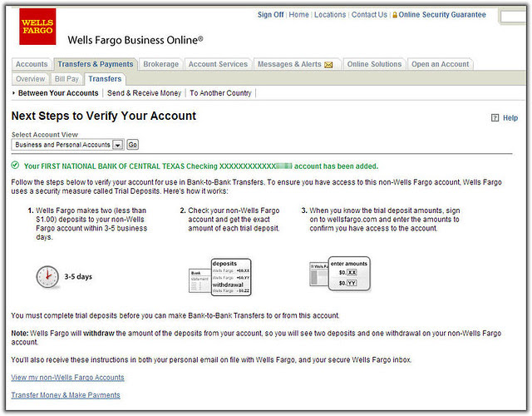Click the search field at top right

(513, 16)
